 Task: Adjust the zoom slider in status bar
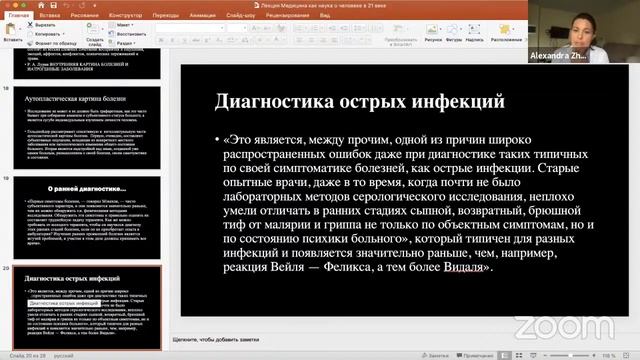[569, 356]
